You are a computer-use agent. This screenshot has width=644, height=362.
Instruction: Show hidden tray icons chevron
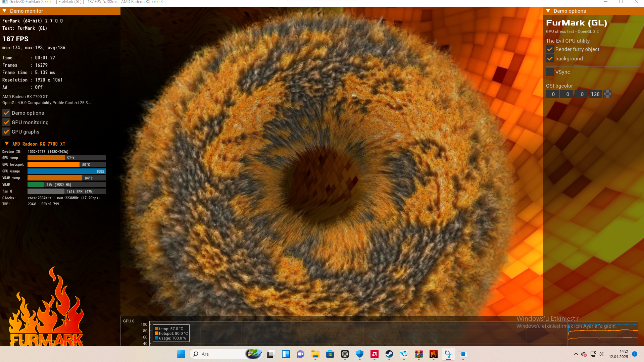tap(576, 354)
